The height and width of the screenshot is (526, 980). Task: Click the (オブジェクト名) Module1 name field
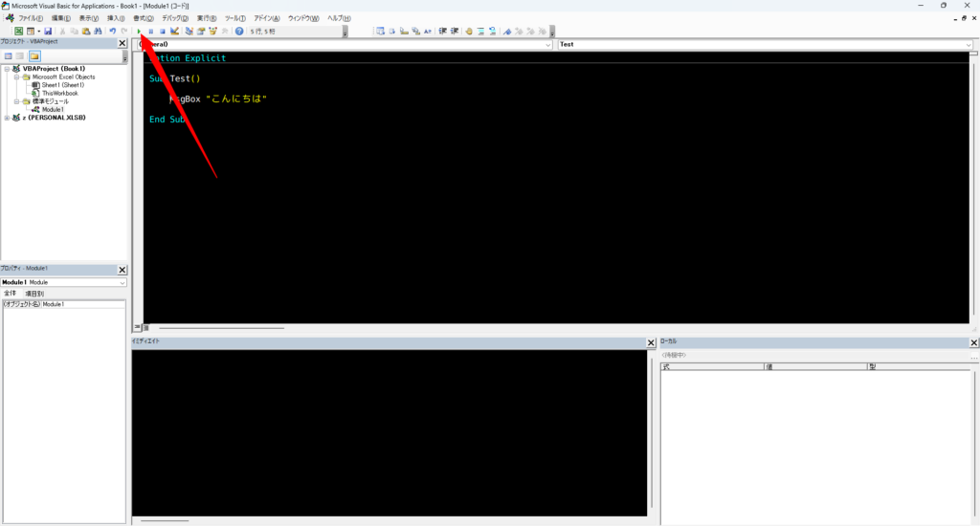(83, 304)
